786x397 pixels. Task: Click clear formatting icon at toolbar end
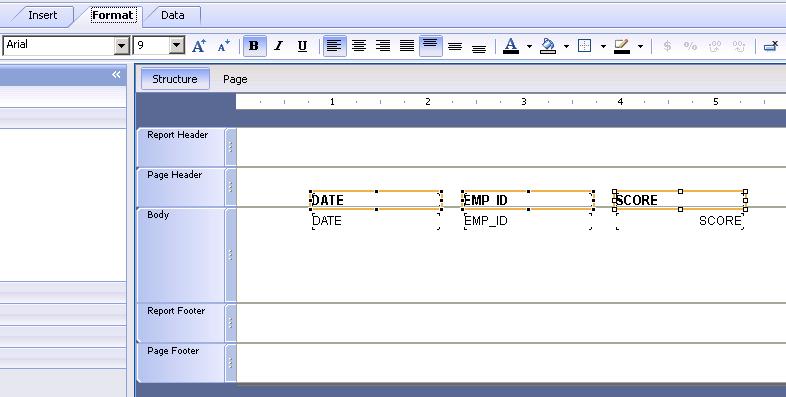[770, 46]
